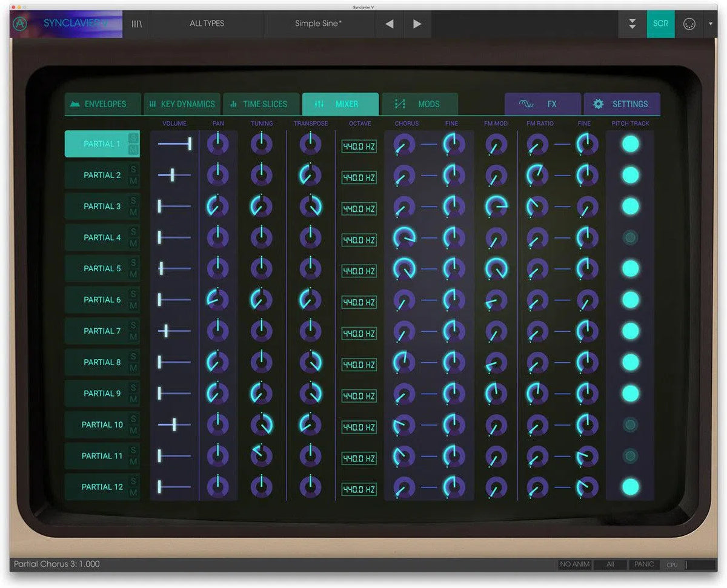Switch to the KEY DYNAMICS tab
This screenshot has height=588, width=727.
[x=182, y=104]
